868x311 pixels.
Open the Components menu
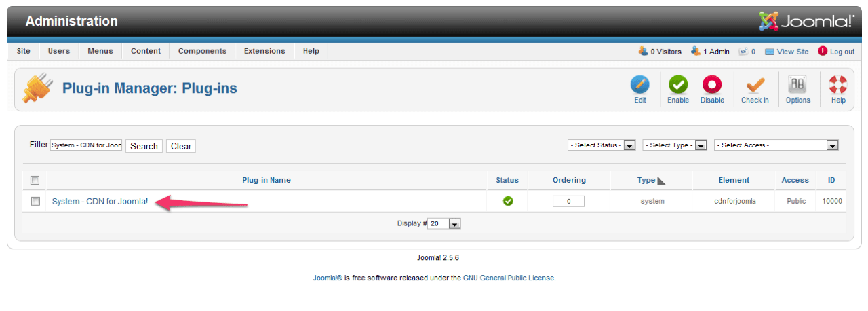tap(202, 51)
